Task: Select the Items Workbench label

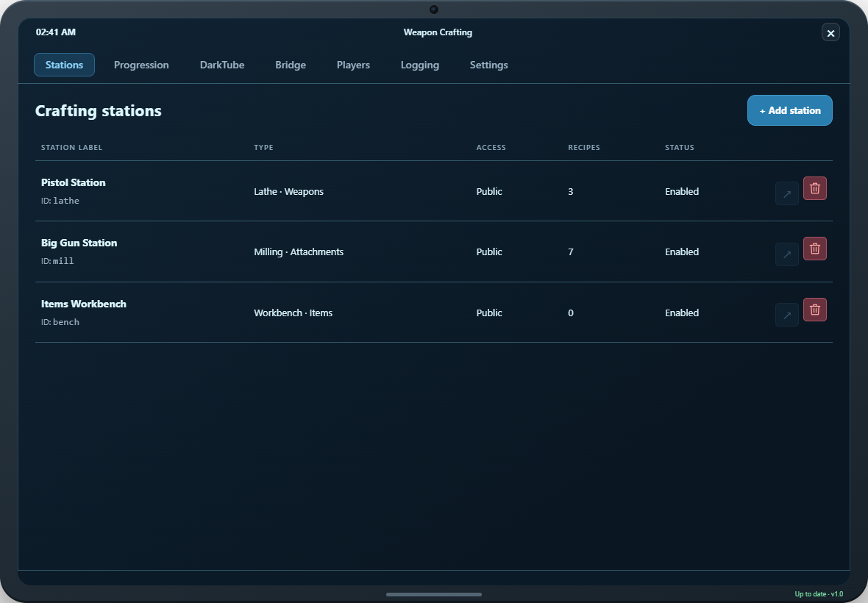Action: coord(84,304)
